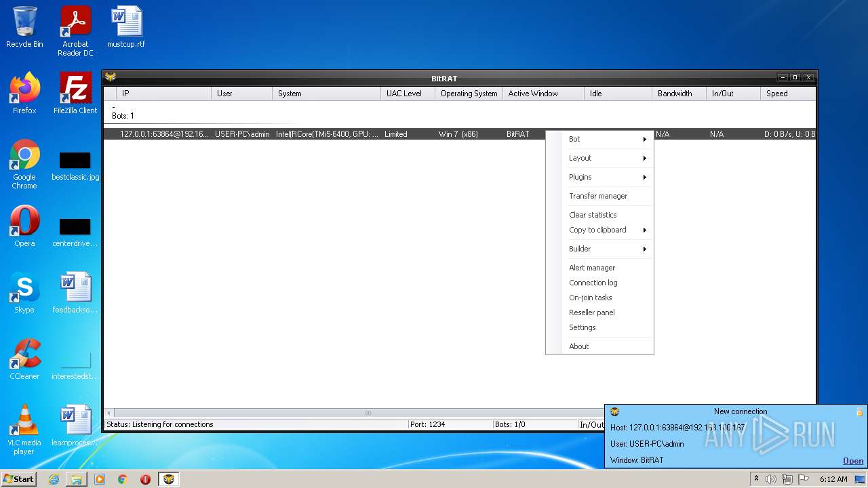
Task: Click the network icon in system tray
Action: point(787,479)
